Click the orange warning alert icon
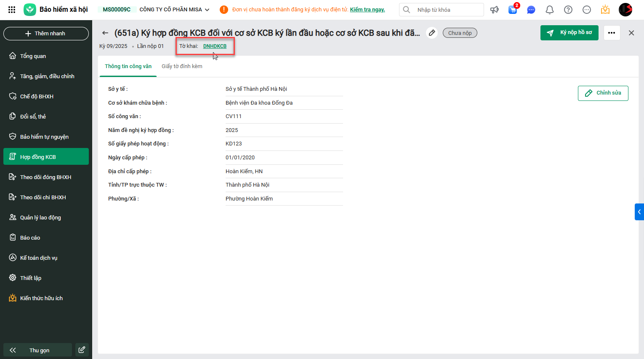The image size is (644, 359). pos(224,10)
